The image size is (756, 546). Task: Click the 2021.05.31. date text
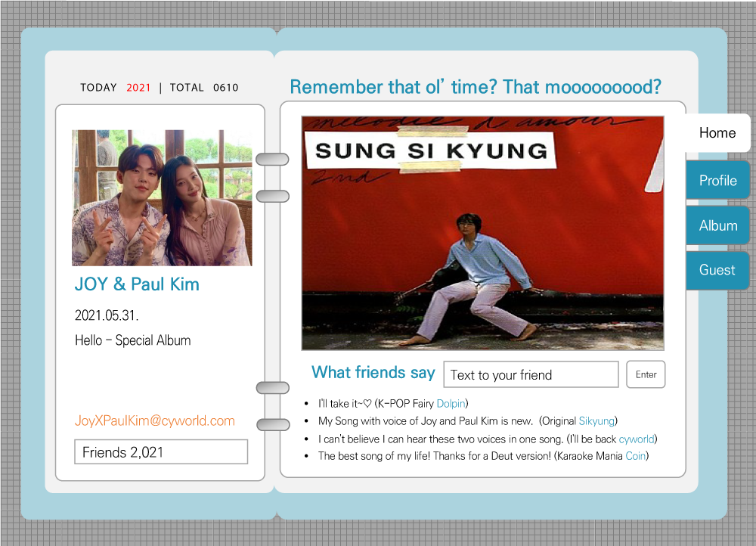click(107, 315)
